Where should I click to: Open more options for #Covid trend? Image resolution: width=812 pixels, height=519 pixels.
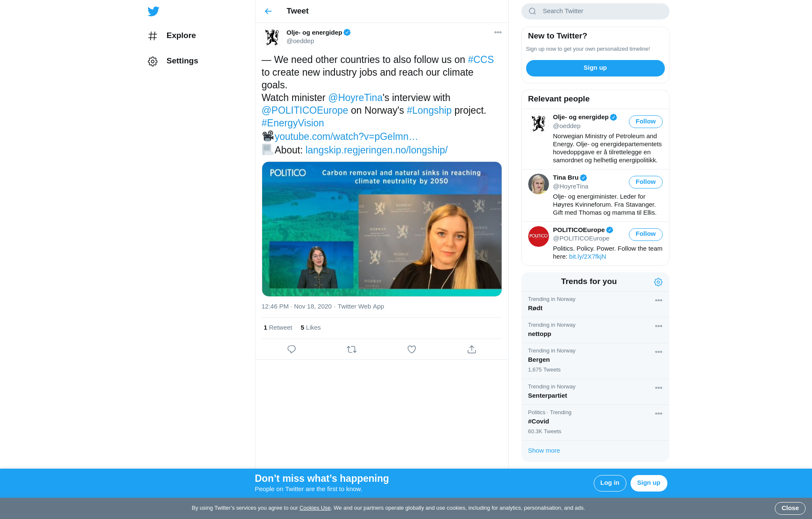[658, 414]
